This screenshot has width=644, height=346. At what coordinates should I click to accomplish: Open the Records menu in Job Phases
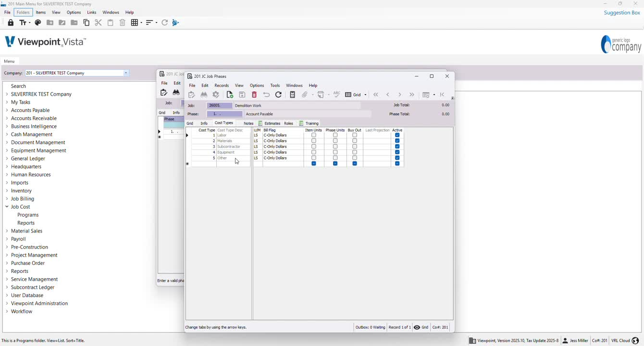coord(222,86)
